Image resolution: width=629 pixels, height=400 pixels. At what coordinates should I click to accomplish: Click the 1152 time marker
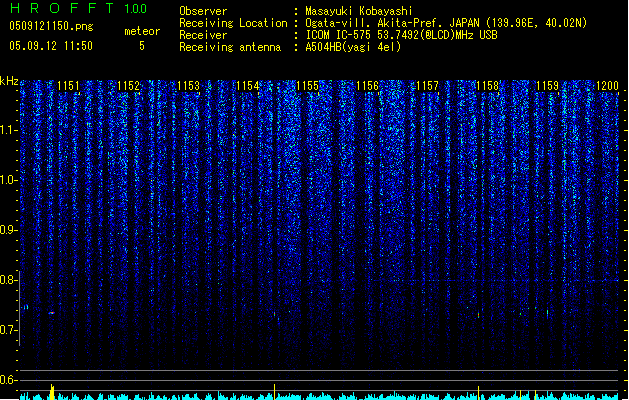click(x=128, y=86)
